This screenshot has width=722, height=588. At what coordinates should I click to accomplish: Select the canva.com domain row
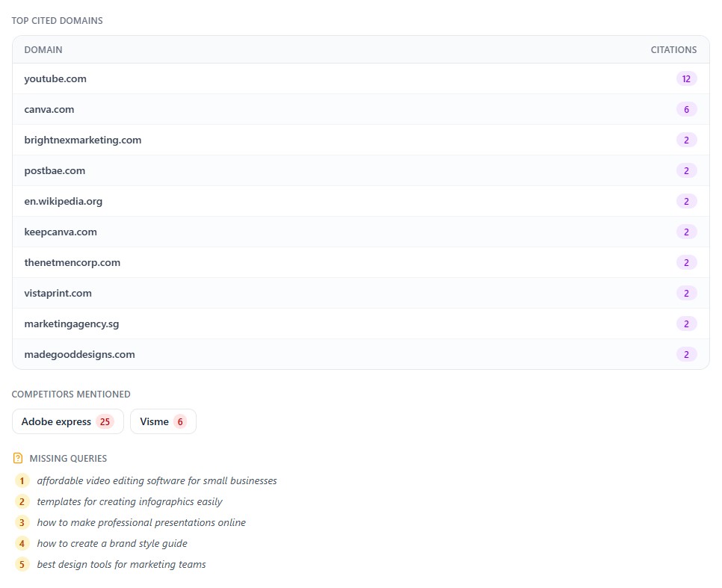tap(360, 109)
